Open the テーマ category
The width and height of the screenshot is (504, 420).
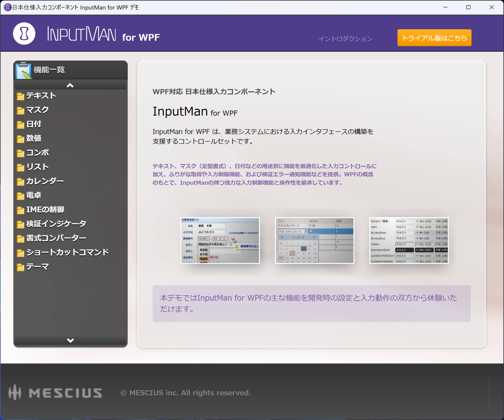(x=37, y=266)
